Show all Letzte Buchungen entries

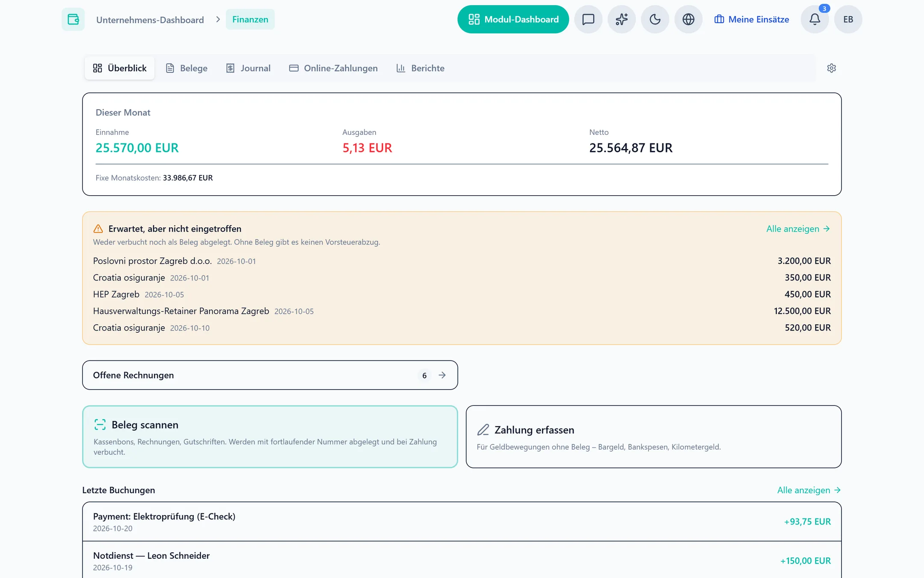pyautogui.click(x=809, y=490)
